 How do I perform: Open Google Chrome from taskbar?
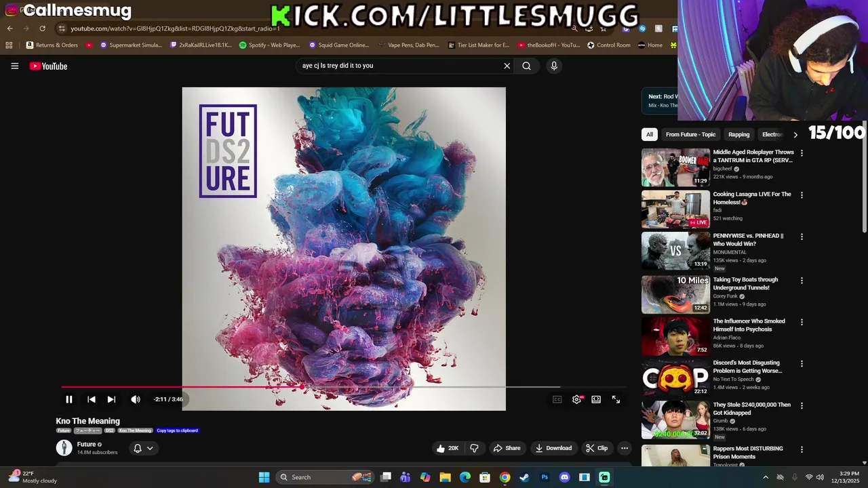pyautogui.click(x=505, y=477)
